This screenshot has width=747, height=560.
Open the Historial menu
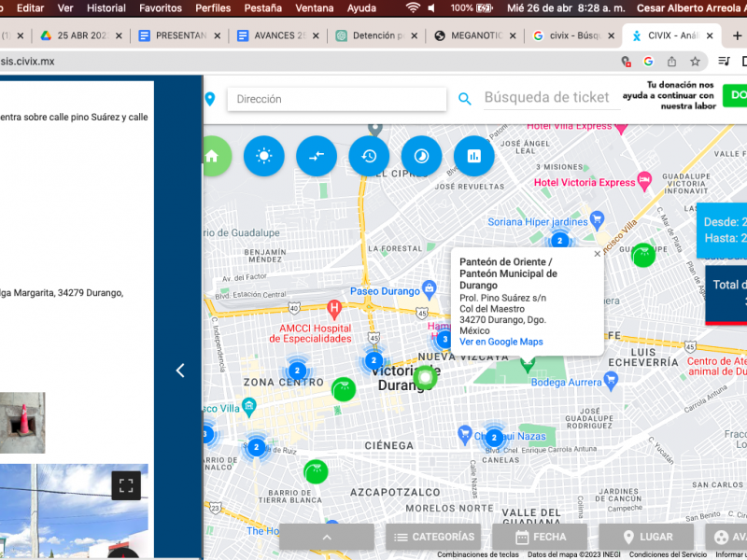pyautogui.click(x=106, y=8)
